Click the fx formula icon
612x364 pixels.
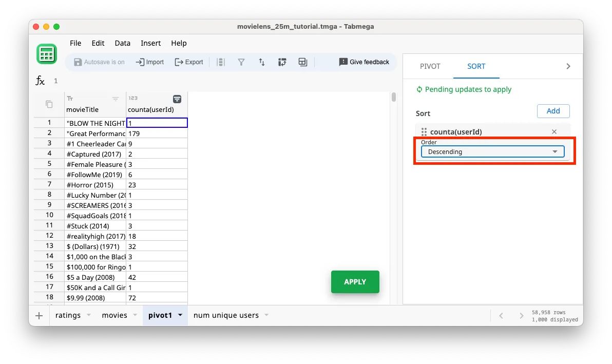40,81
